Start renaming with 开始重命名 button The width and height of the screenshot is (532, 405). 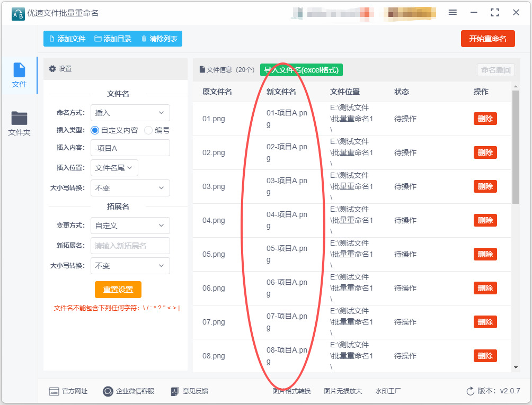pos(487,39)
